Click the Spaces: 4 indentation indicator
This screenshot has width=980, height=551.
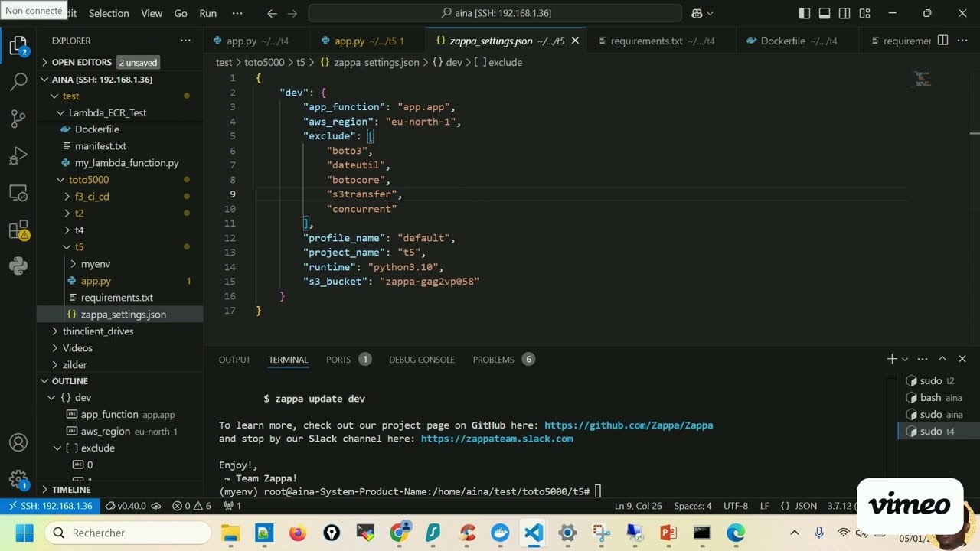tap(693, 506)
